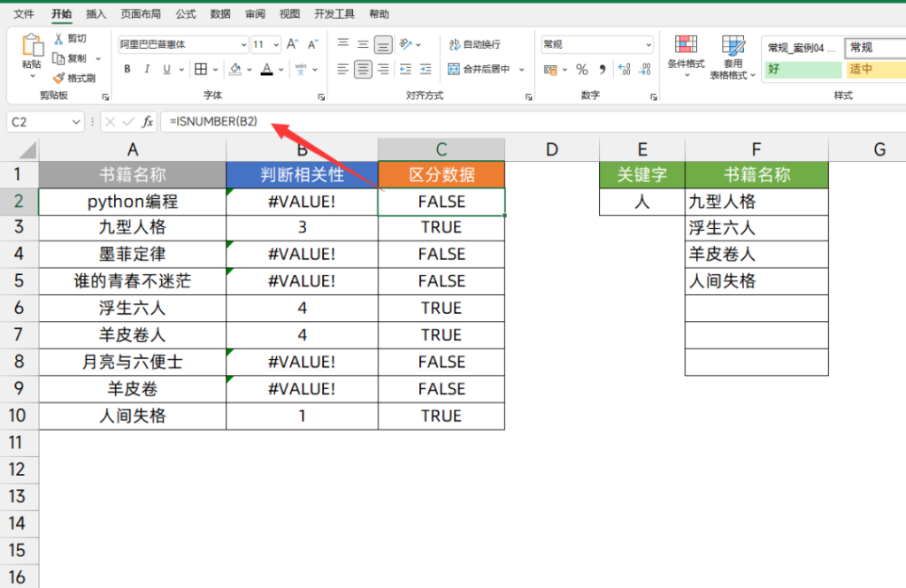Open the font color dropdown arrow
Viewport: 906px width, 588px height.
(x=280, y=69)
